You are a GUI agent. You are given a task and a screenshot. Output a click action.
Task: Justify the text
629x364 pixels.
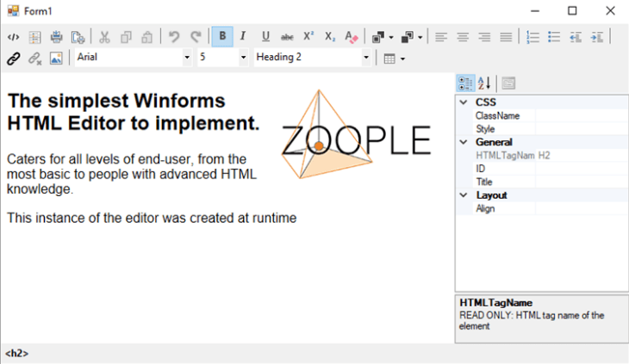click(x=507, y=37)
